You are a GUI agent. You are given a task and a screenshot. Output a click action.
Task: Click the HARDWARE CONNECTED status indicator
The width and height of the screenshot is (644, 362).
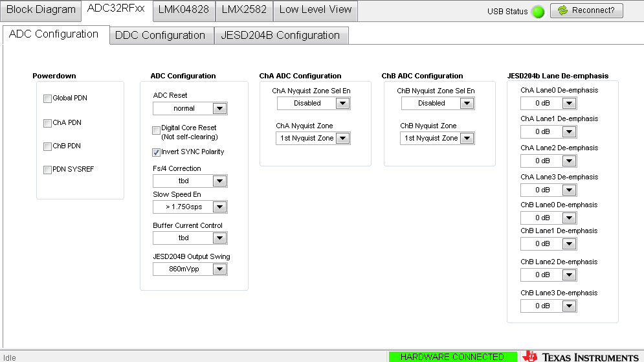coord(452,357)
